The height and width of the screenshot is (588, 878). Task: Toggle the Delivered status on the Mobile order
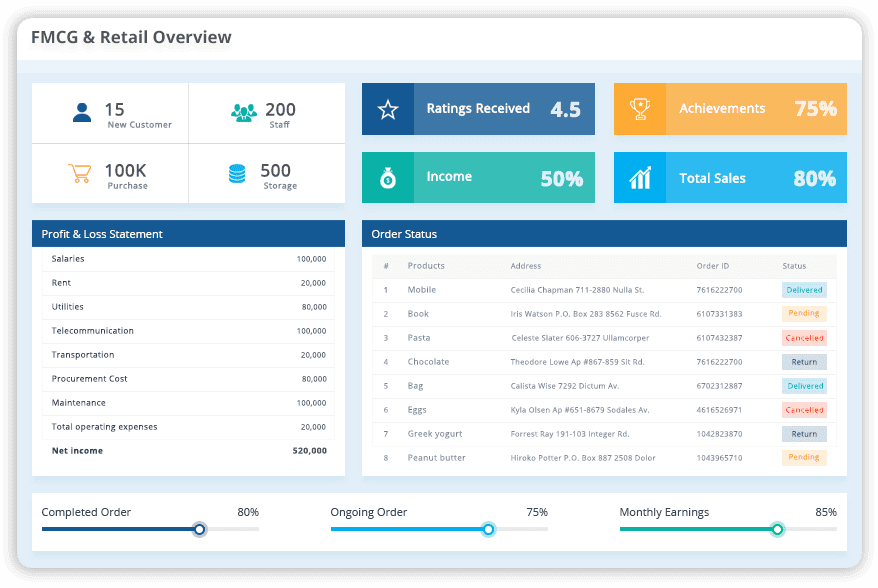804,289
